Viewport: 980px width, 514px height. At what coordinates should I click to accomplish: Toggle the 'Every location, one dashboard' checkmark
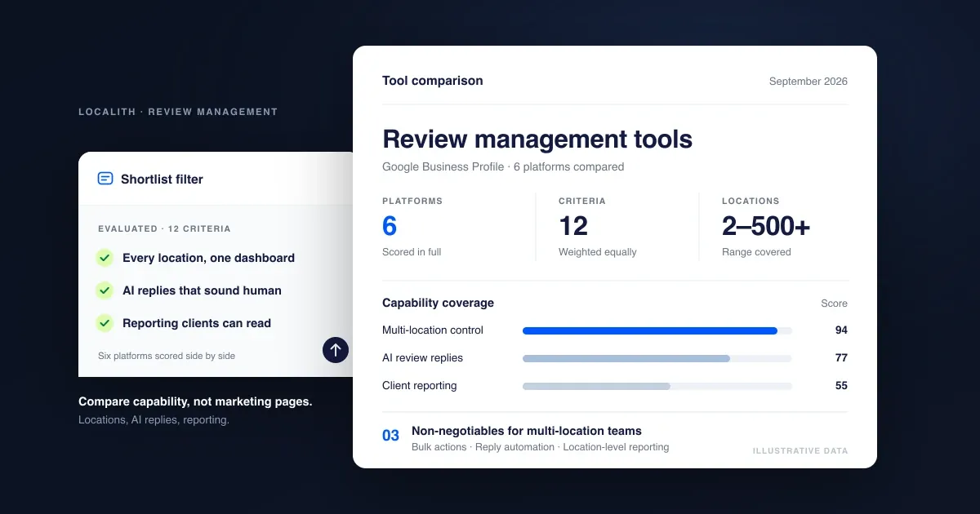coord(105,258)
